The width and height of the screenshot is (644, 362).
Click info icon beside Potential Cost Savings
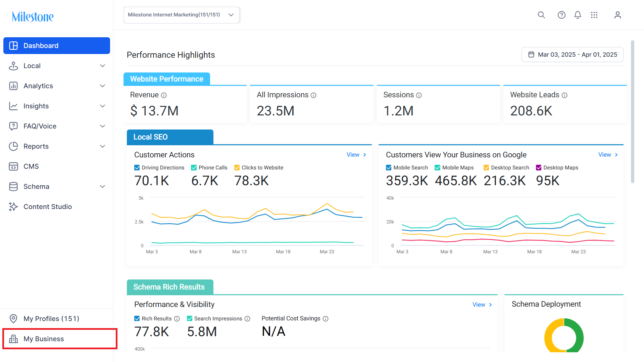(x=326, y=319)
